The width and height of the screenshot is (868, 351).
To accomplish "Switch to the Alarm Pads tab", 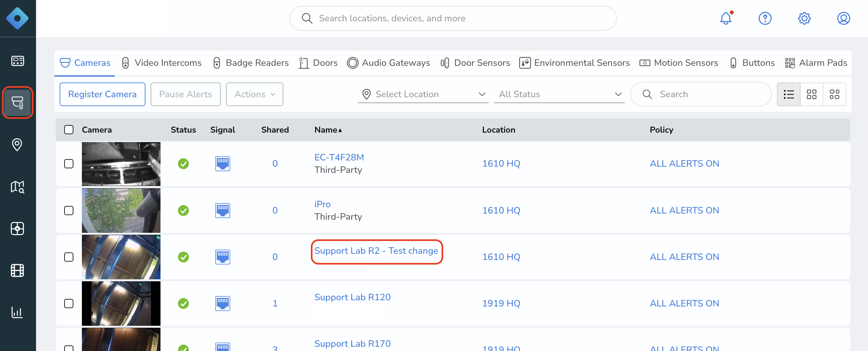I will coord(816,63).
